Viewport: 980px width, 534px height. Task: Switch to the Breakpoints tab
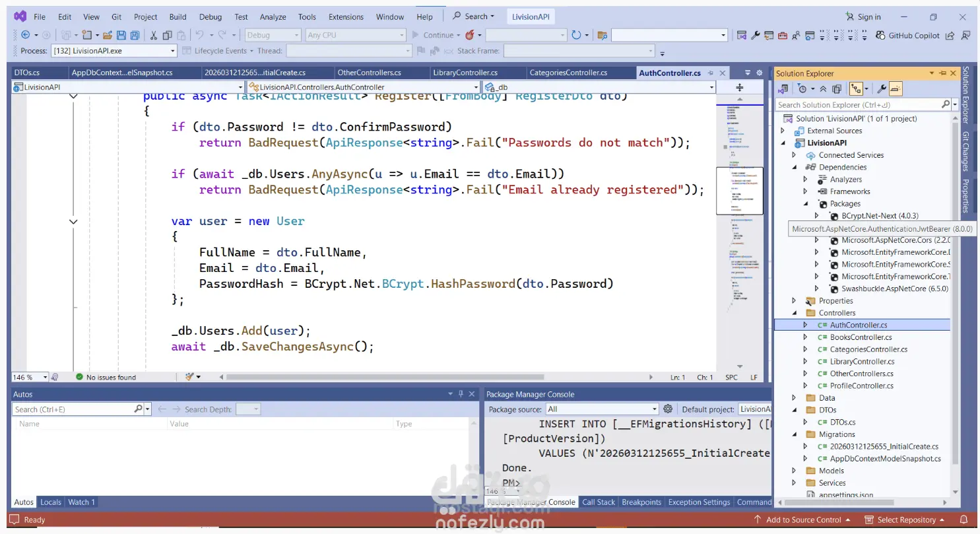click(641, 502)
